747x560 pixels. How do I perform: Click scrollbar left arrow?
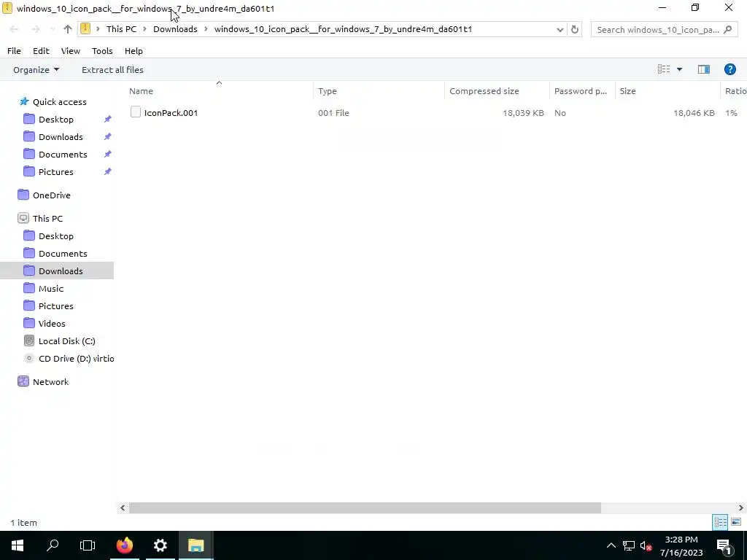tap(123, 507)
